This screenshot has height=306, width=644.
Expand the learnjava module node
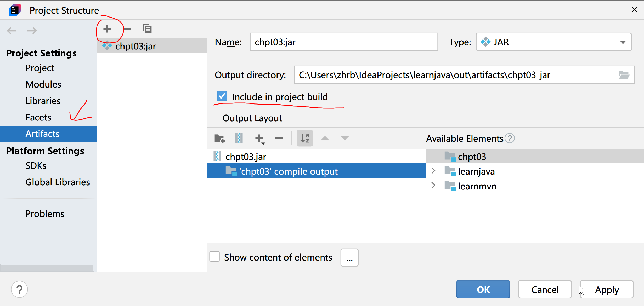point(433,171)
